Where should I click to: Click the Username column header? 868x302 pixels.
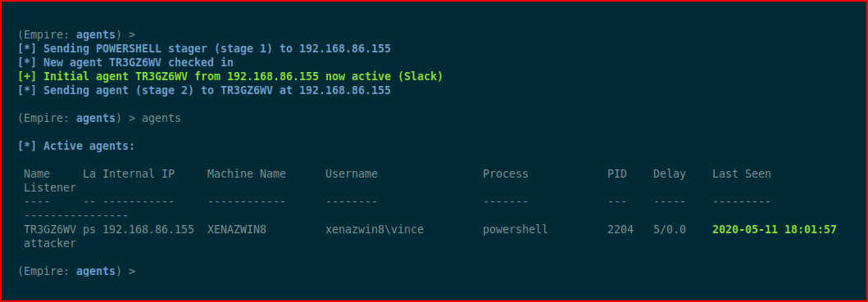click(352, 174)
